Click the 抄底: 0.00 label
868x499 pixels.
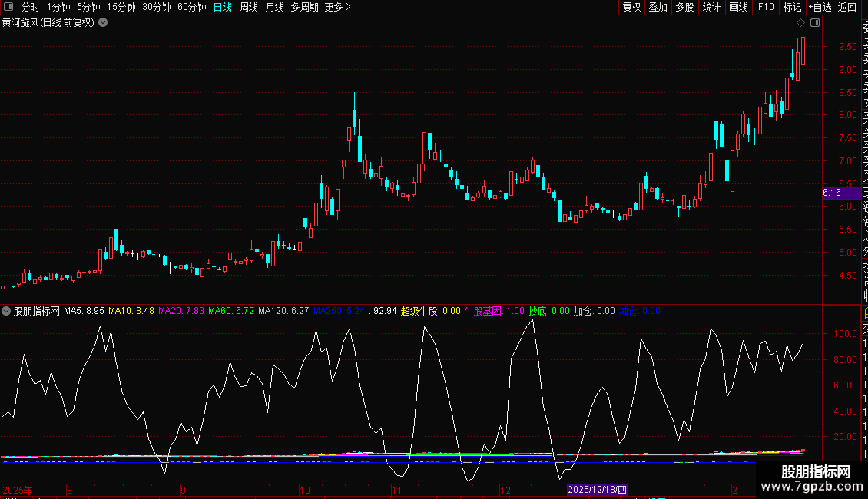click(548, 311)
